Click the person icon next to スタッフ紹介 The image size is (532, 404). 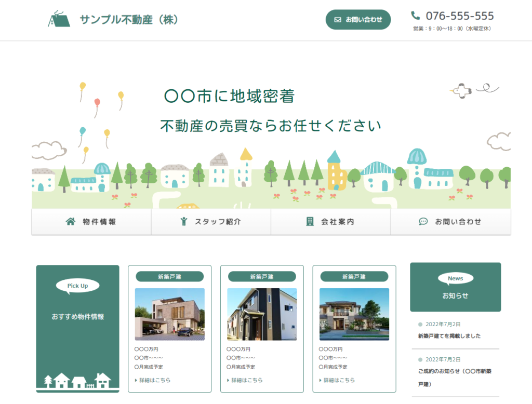(183, 222)
